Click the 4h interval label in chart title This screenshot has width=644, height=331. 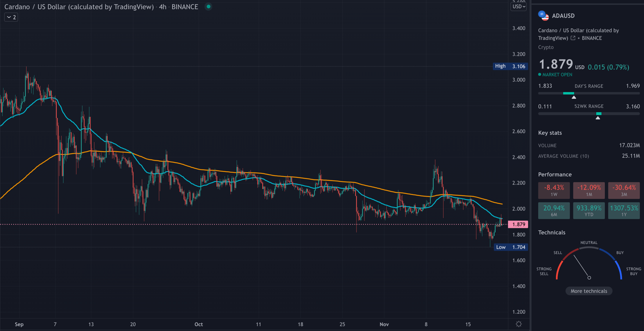[163, 7]
